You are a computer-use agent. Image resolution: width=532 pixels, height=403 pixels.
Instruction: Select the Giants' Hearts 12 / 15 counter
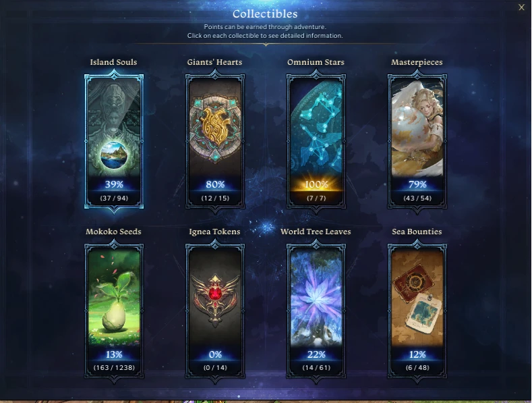[215, 198]
